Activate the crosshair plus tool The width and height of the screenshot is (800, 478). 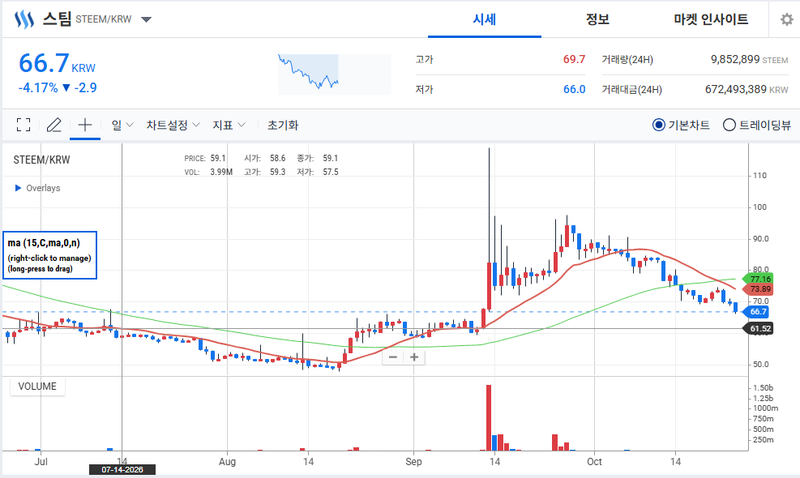click(x=85, y=124)
